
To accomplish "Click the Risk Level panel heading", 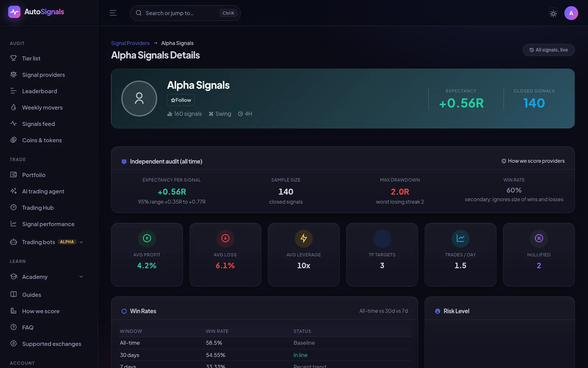I will [x=456, y=311].
